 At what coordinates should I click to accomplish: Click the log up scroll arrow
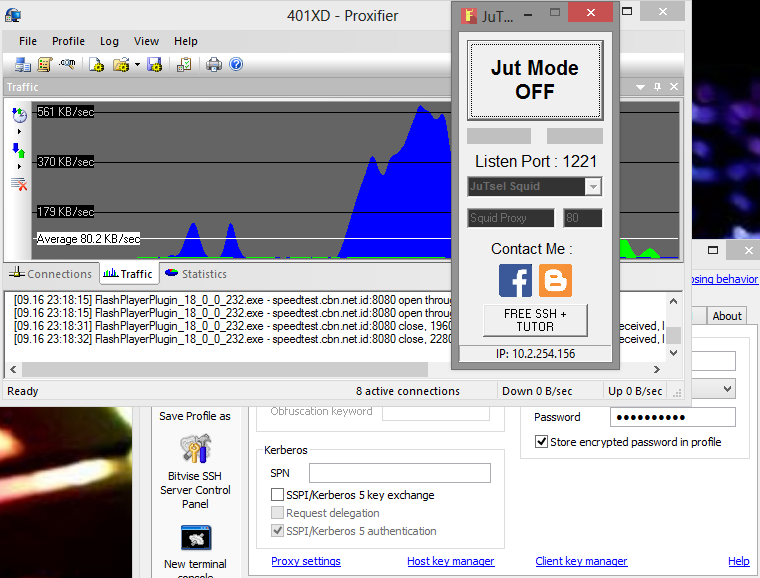673,301
